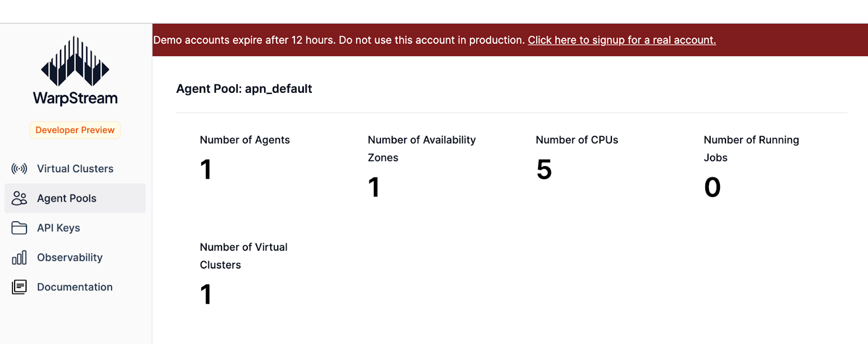Click the Developer Preview badge
The height and width of the screenshot is (344, 868).
click(75, 130)
